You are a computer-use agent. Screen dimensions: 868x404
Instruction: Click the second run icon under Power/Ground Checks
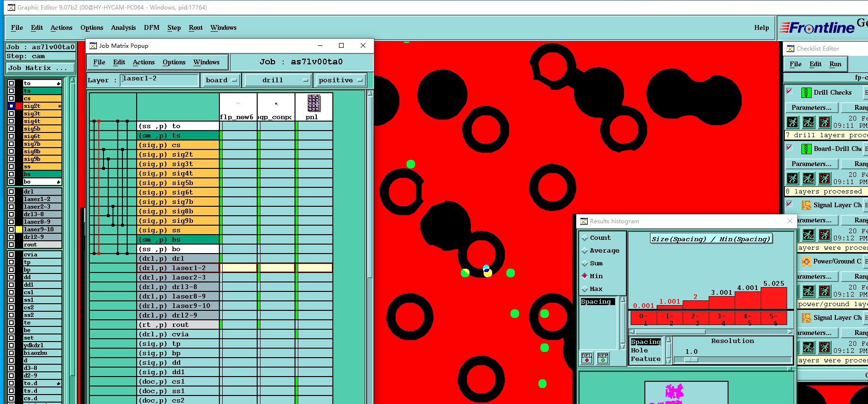[x=808, y=291]
